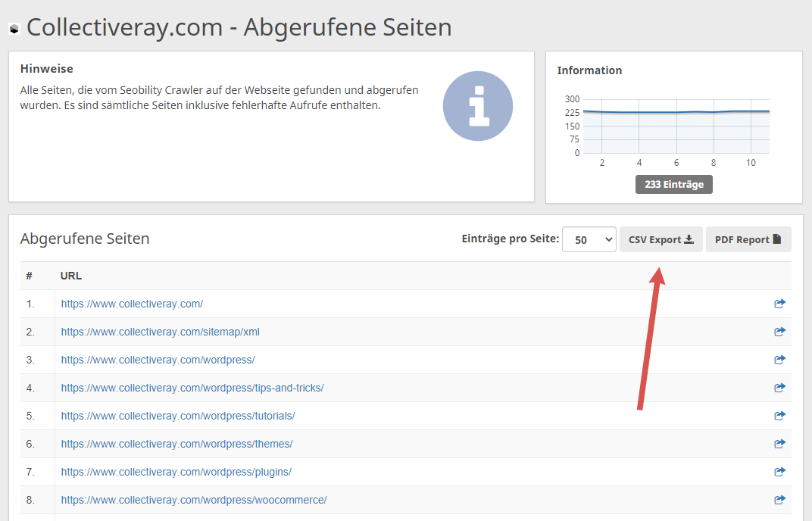This screenshot has height=521, width=812.
Task: Click the entries history line chart
Action: tap(676, 126)
